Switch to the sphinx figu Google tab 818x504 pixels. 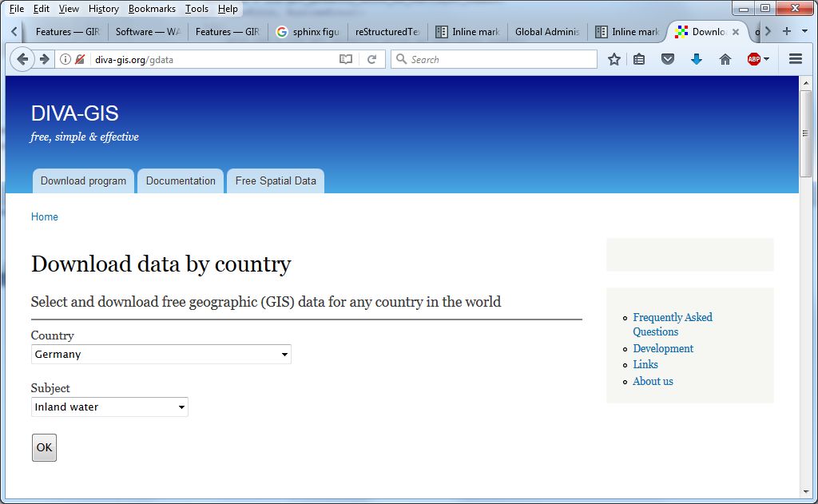coord(308,32)
